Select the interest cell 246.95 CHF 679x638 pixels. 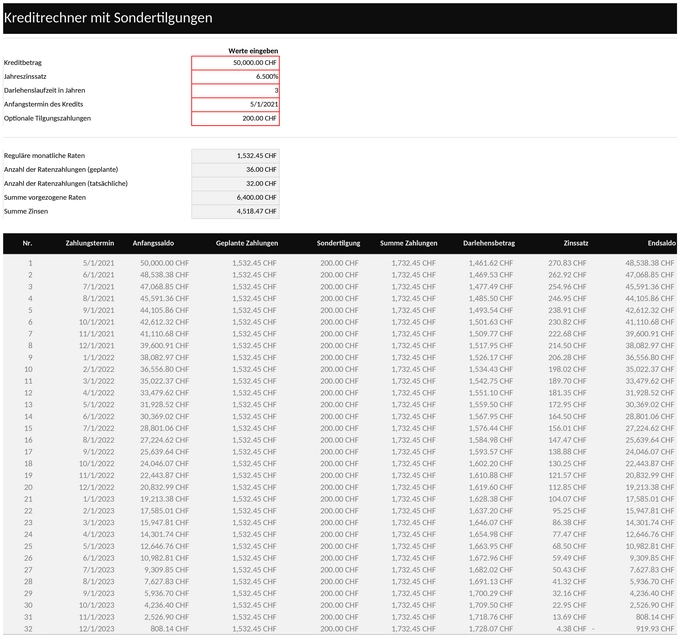(x=567, y=298)
